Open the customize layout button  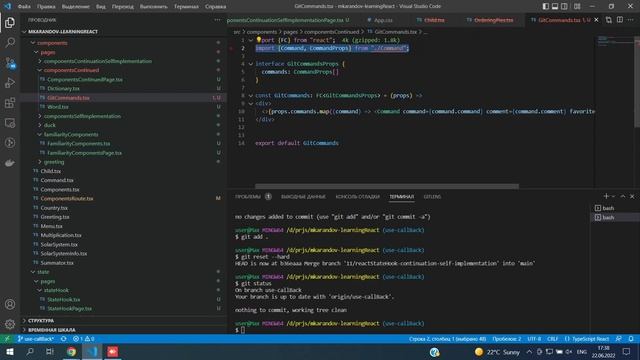point(577,6)
